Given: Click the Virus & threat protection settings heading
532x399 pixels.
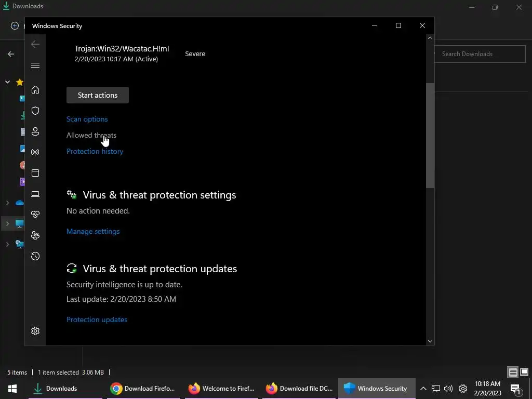Looking at the screenshot, I should click(x=159, y=195).
